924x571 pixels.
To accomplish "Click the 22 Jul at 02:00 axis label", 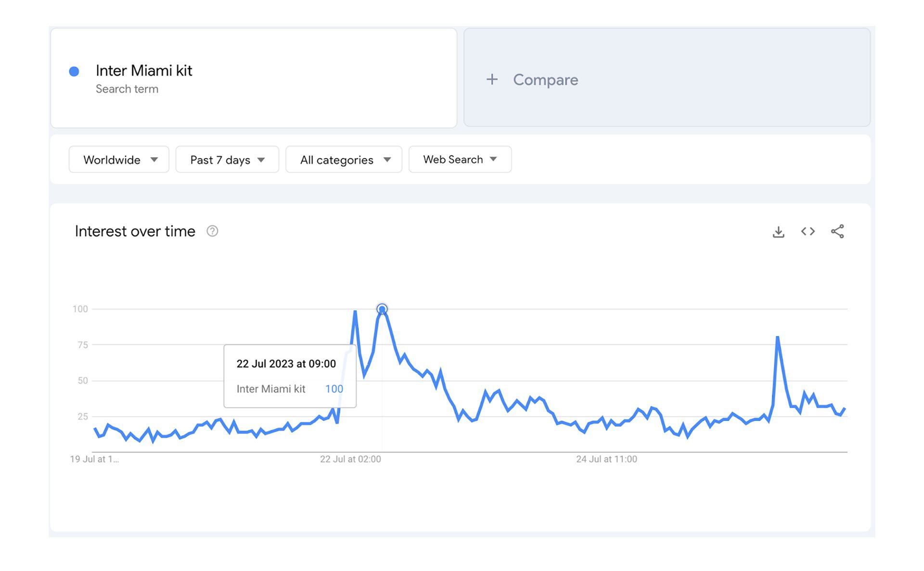I will pyautogui.click(x=350, y=459).
